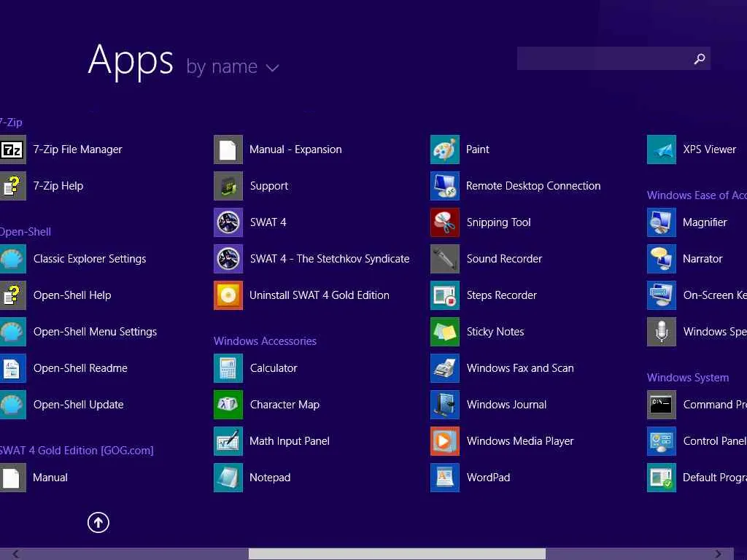This screenshot has height=560, width=747.
Task: Launch the Paint palette icon
Action: [x=445, y=149]
